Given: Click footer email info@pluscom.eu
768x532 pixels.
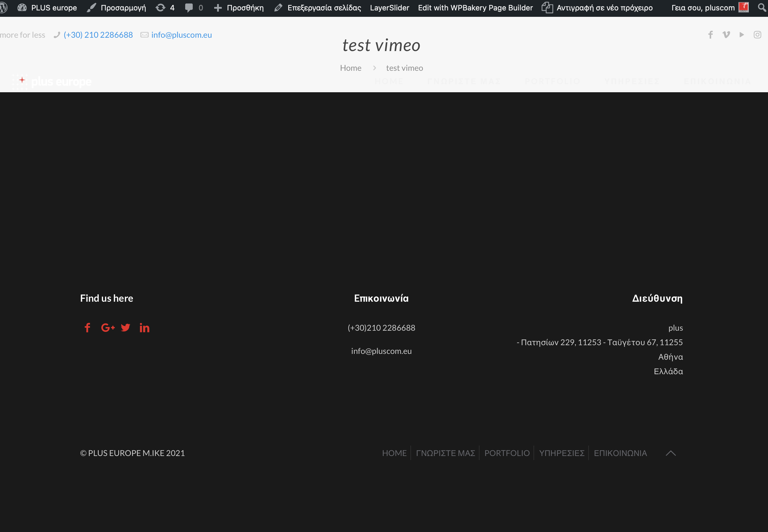Looking at the screenshot, I should (381, 351).
